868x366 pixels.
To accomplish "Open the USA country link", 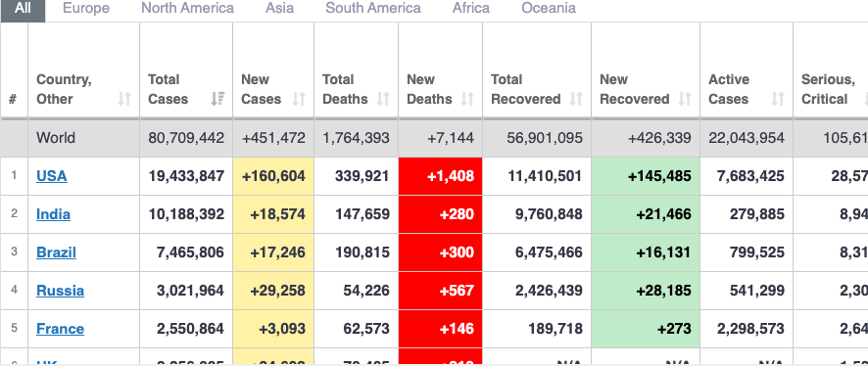I will pos(52,176).
